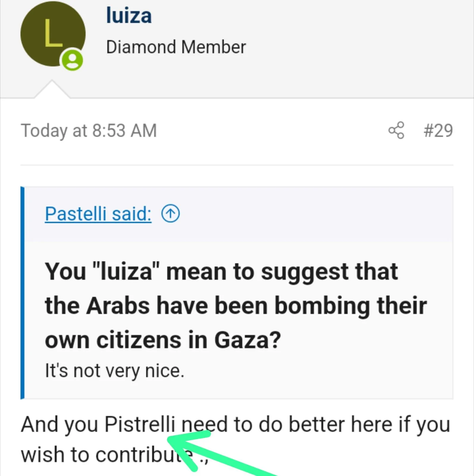Click the word "Pistrelli" in the reply
This screenshot has height=476, width=474.
[140, 424]
